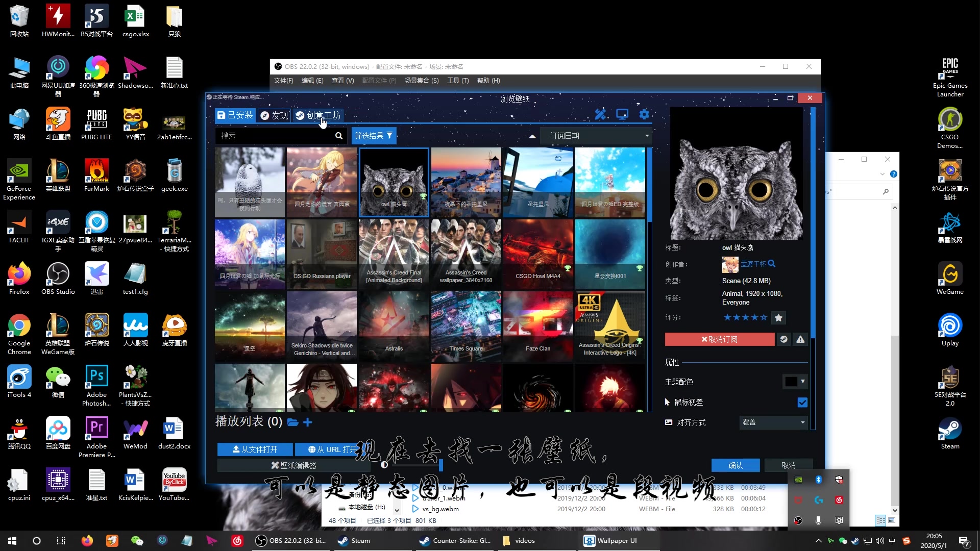Open the WeGame desktop icon
The image size is (980, 551).
tap(950, 279)
